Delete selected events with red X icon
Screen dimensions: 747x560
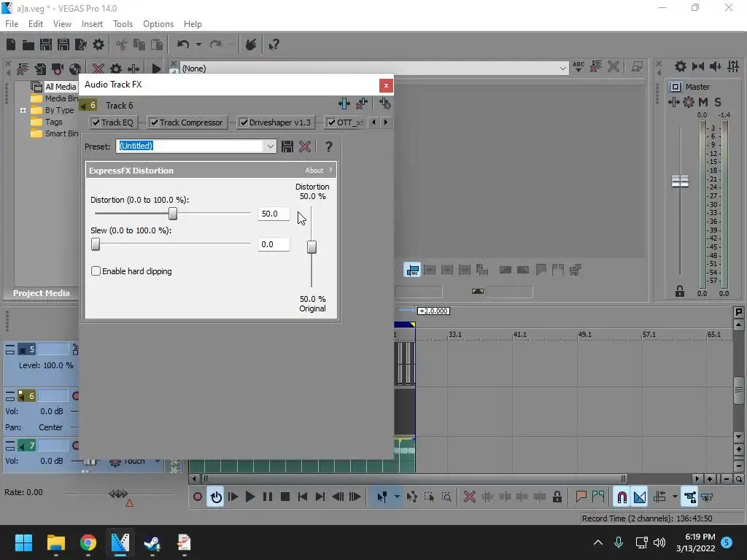[x=470, y=497]
